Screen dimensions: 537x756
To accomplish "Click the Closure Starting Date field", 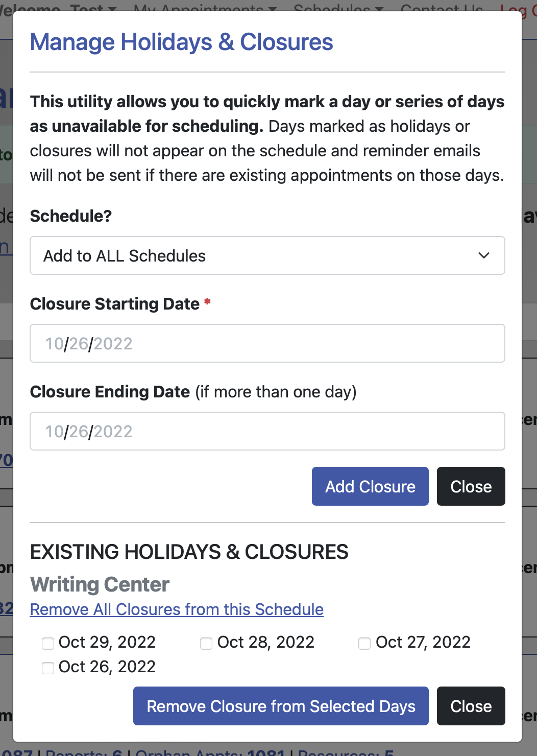I will coord(267,343).
